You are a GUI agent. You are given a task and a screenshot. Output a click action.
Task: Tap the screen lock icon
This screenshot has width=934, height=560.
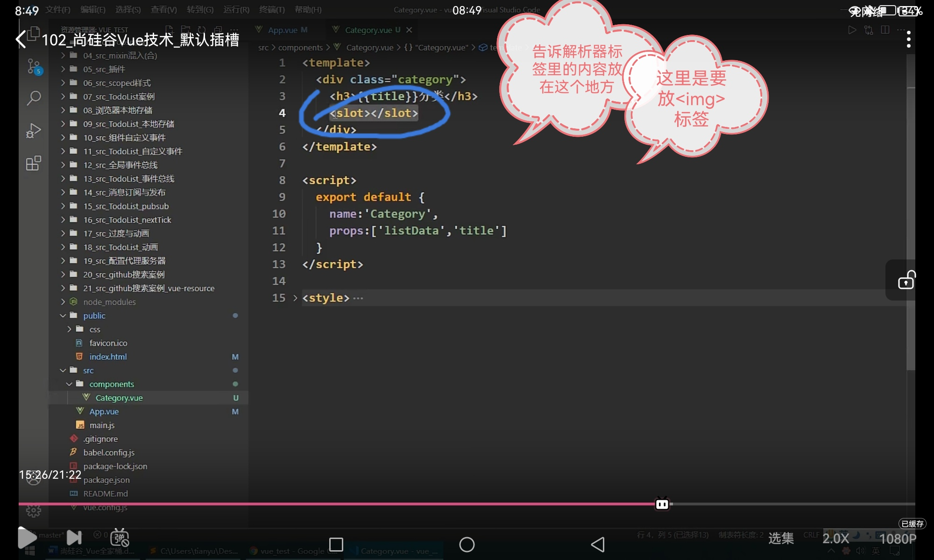(x=906, y=280)
